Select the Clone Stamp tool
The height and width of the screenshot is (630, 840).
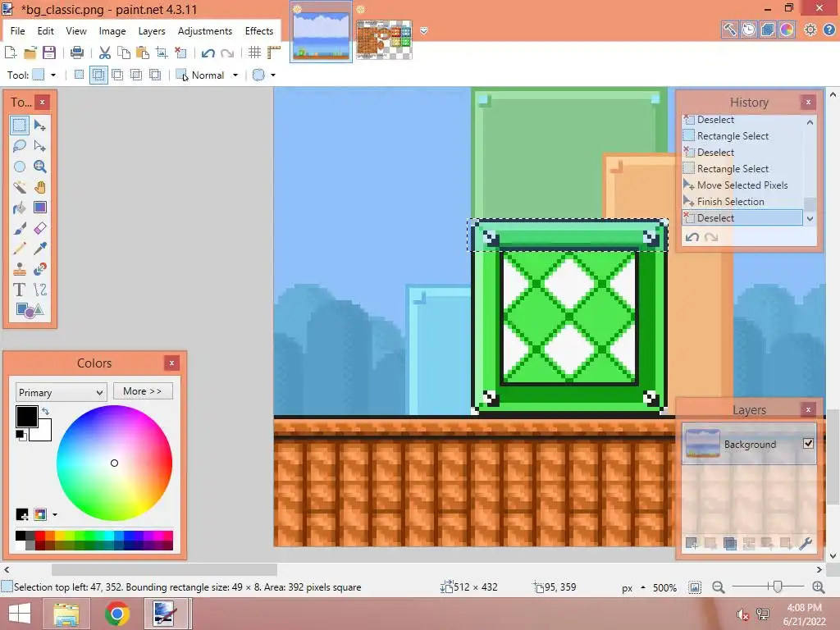[20, 268]
